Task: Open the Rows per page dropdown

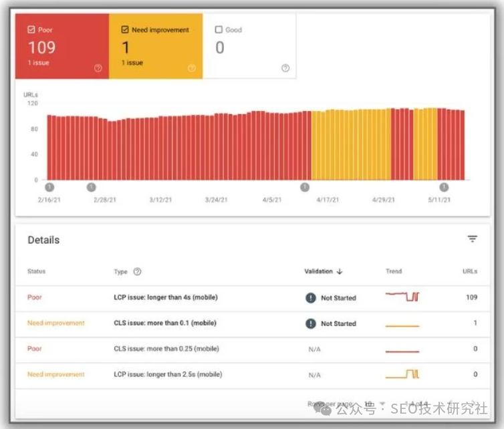Action: click(382, 404)
